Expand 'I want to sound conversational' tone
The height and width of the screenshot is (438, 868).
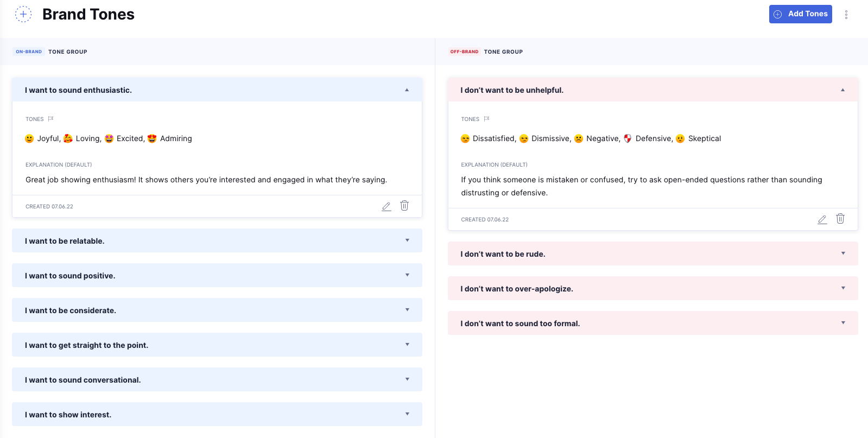(407, 379)
